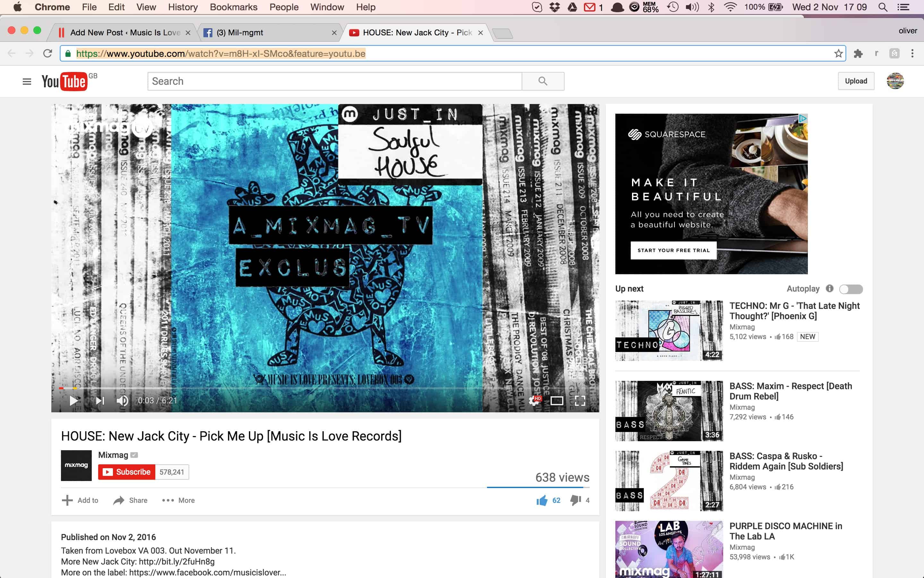The height and width of the screenshot is (578, 924).
Task: Expand the More actions menu
Action: click(x=178, y=500)
